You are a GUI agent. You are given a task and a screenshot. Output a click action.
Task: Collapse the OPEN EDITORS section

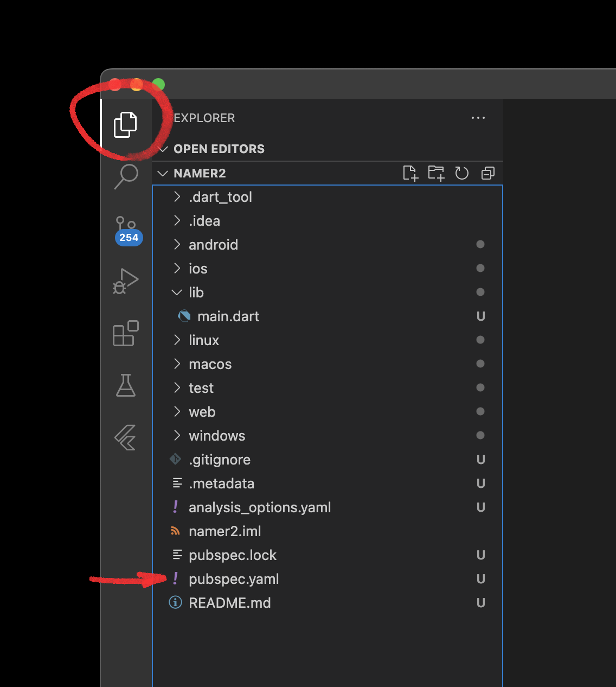[x=163, y=149]
